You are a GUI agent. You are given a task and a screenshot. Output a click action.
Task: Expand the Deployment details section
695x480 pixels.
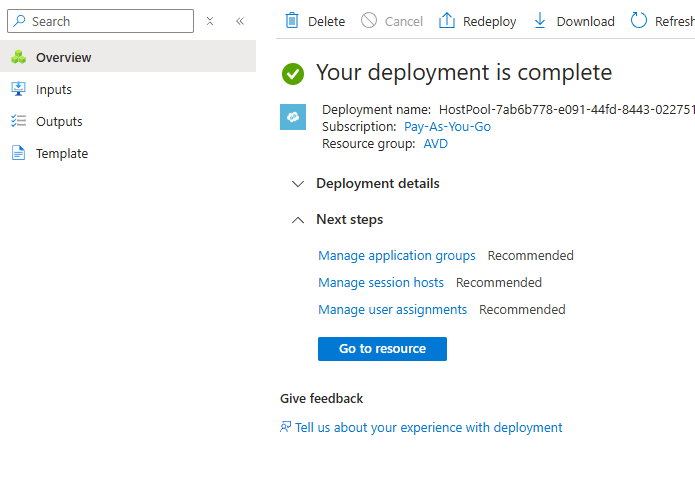(297, 184)
